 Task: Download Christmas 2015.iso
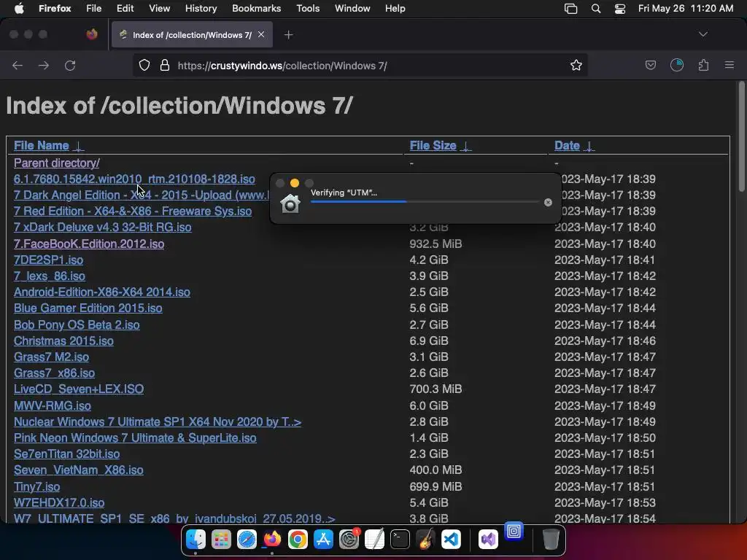pos(64,341)
